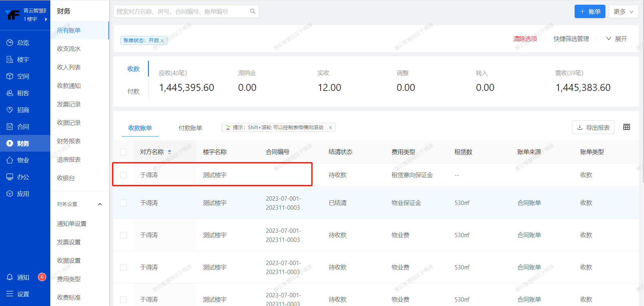Click the search magnifier icon
This screenshot has height=306, width=644.
click(x=253, y=11)
